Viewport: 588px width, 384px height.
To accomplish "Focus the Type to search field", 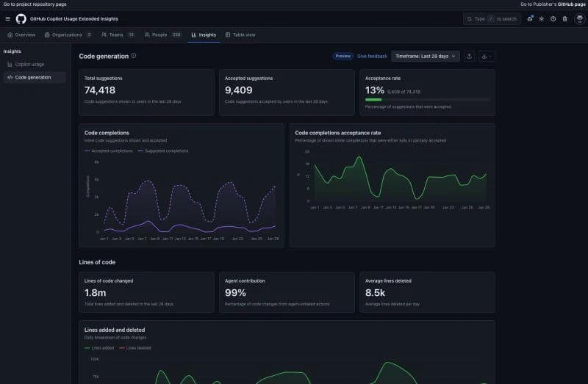I will click(x=492, y=19).
